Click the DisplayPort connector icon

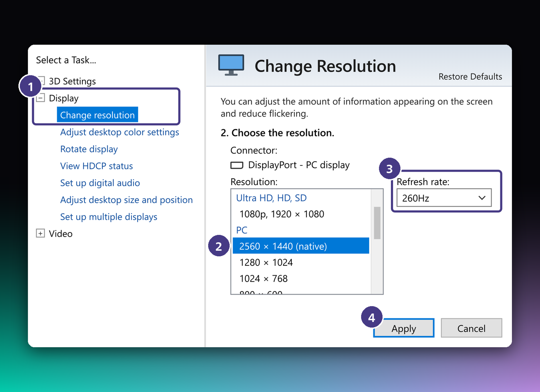tap(237, 165)
